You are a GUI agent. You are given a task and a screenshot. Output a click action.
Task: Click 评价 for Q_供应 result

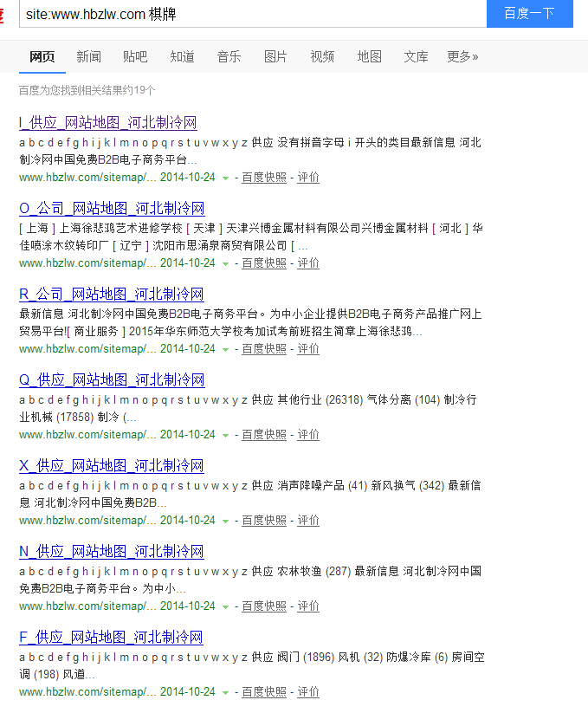pyautogui.click(x=308, y=435)
